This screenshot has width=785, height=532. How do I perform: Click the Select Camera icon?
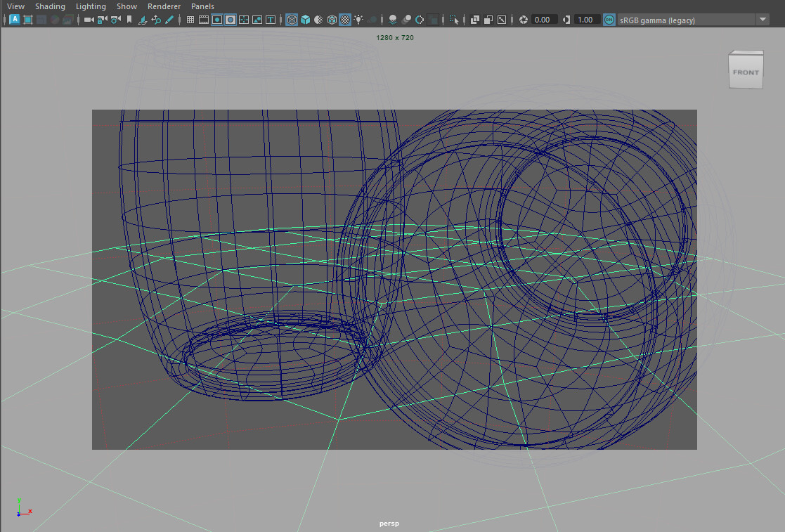pyautogui.click(x=89, y=20)
